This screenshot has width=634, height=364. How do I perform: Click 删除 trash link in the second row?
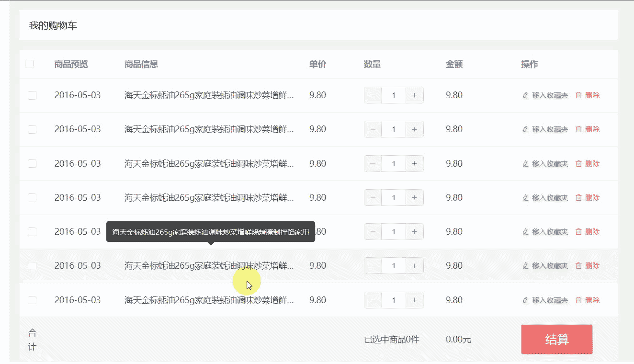click(x=588, y=129)
